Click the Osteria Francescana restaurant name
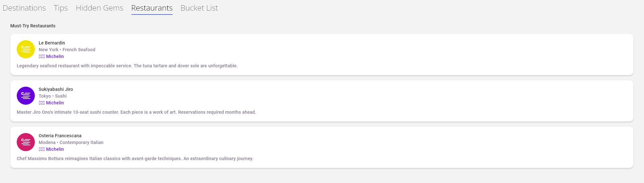Screen dimensions: 644x183 tap(60, 136)
